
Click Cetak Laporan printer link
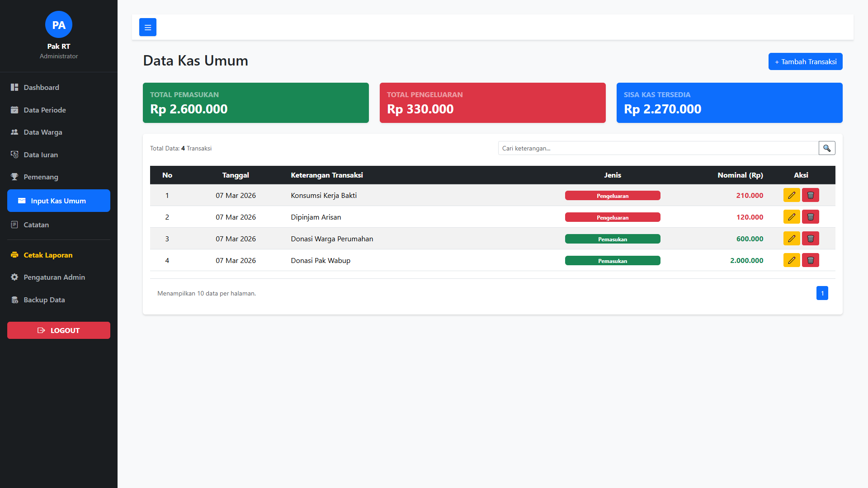coord(47,255)
